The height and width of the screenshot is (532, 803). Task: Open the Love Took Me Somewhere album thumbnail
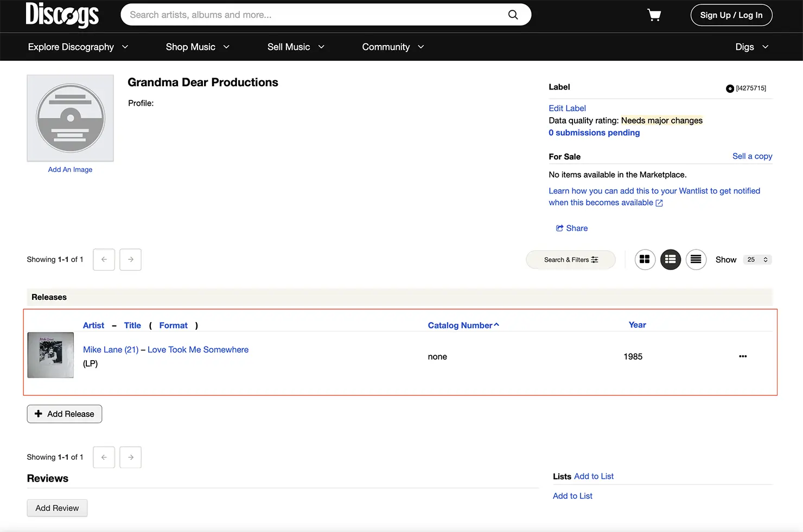tap(50, 355)
